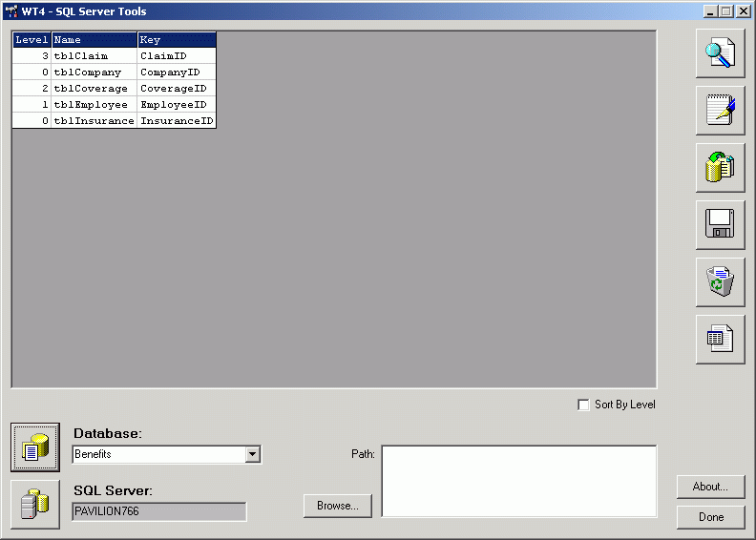Click the database icon beside Database label

coord(35,447)
